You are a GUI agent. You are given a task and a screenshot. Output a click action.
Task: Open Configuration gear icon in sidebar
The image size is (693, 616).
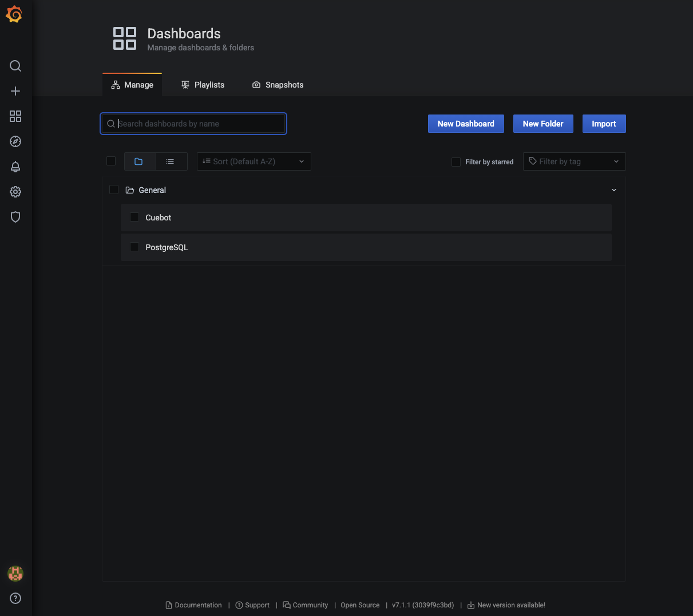coord(15,192)
